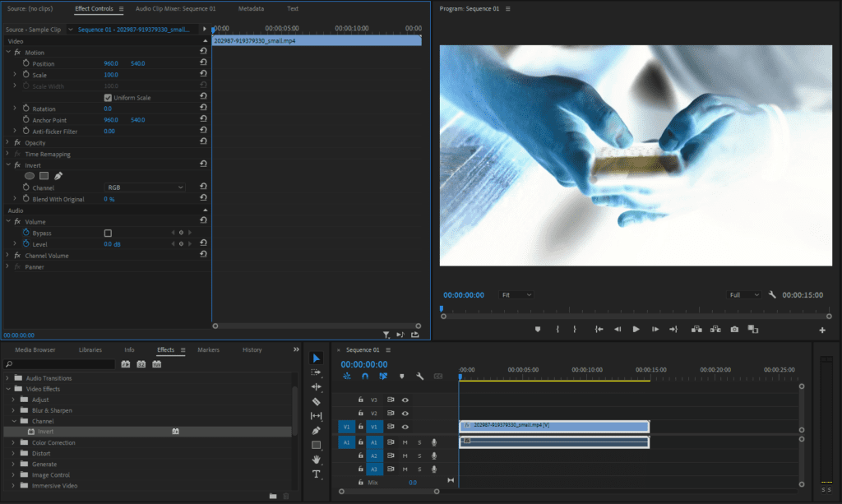Select the Pen tool in the toolbar

(x=317, y=430)
